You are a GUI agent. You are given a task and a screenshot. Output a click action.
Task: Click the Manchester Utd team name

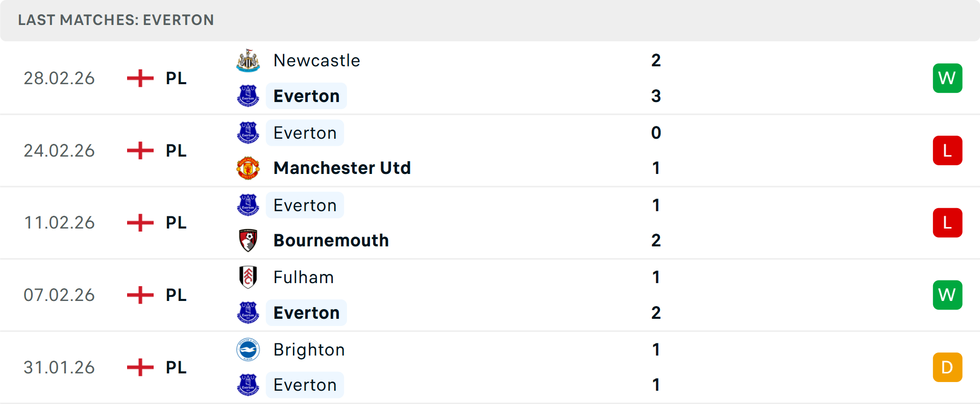click(342, 168)
